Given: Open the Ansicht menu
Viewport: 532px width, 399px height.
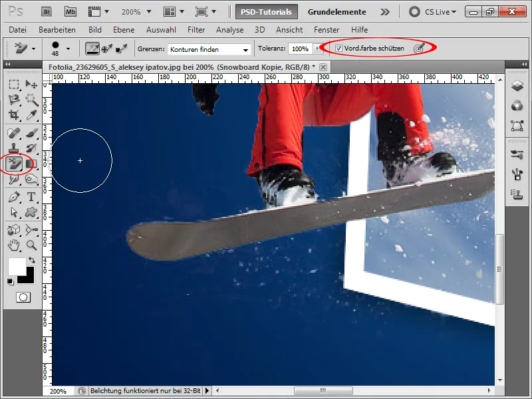Looking at the screenshot, I should [289, 30].
